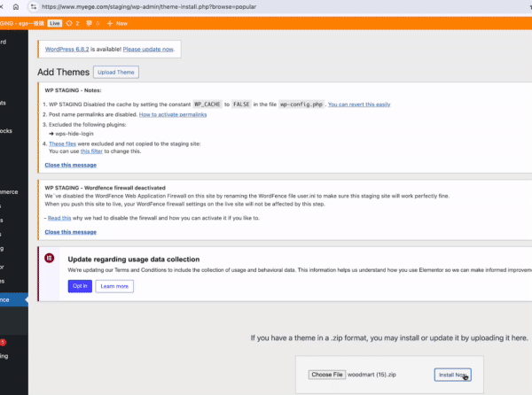The height and width of the screenshot is (395, 532).
Task: Click the zip theme upload instruction text
Action: click(x=389, y=337)
